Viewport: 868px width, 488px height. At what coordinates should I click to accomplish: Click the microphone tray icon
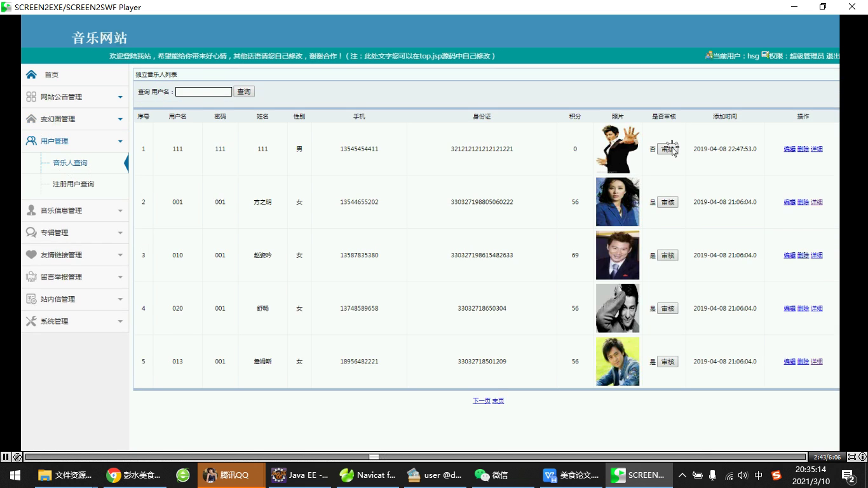(x=712, y=475)
